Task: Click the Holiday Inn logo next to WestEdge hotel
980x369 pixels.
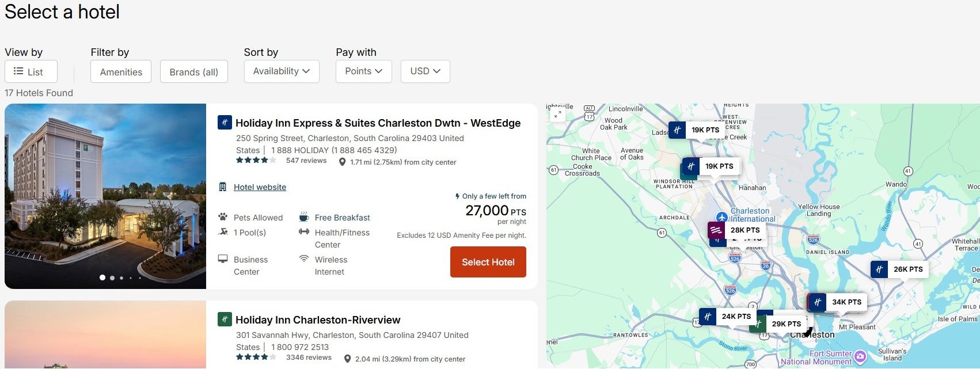Action: coord(224,123)
